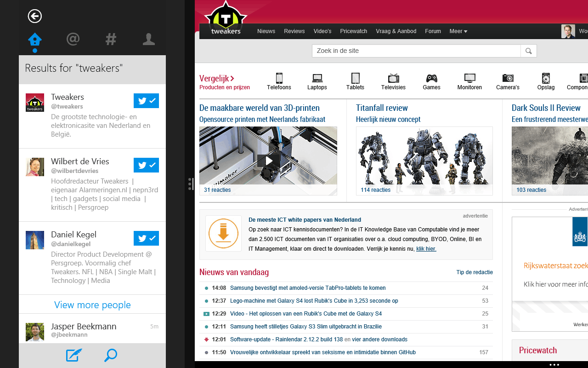Click the orange download ad icon
The image size is (588, 368).
point(223,233)
